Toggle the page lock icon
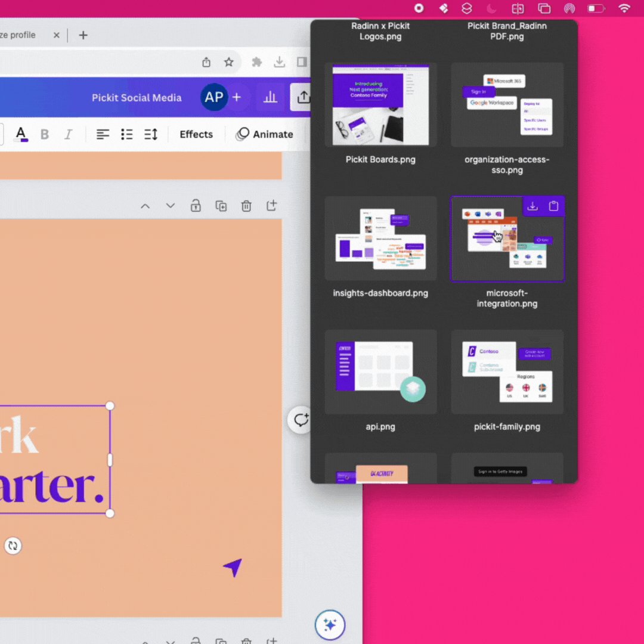 [x=196, y=205]
